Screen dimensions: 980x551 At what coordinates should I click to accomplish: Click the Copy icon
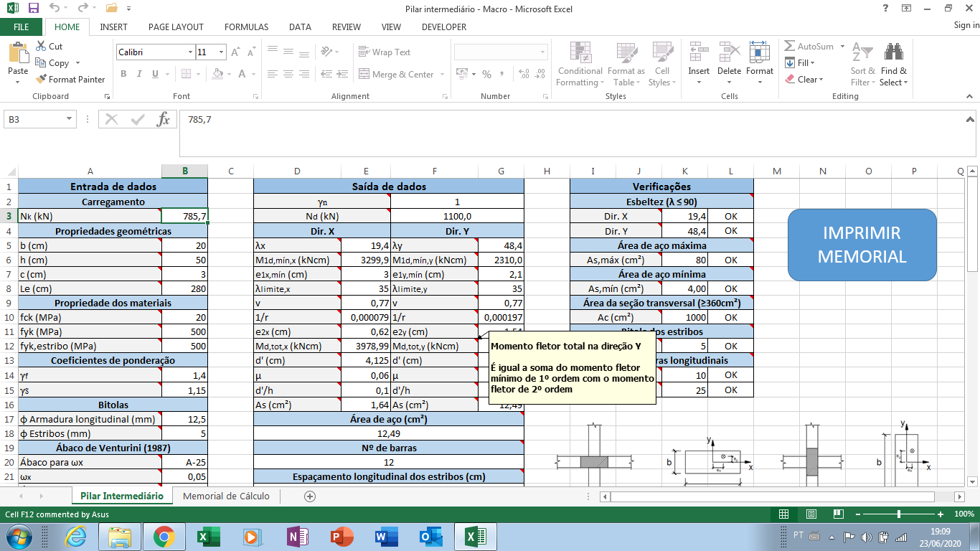point(41,62)
